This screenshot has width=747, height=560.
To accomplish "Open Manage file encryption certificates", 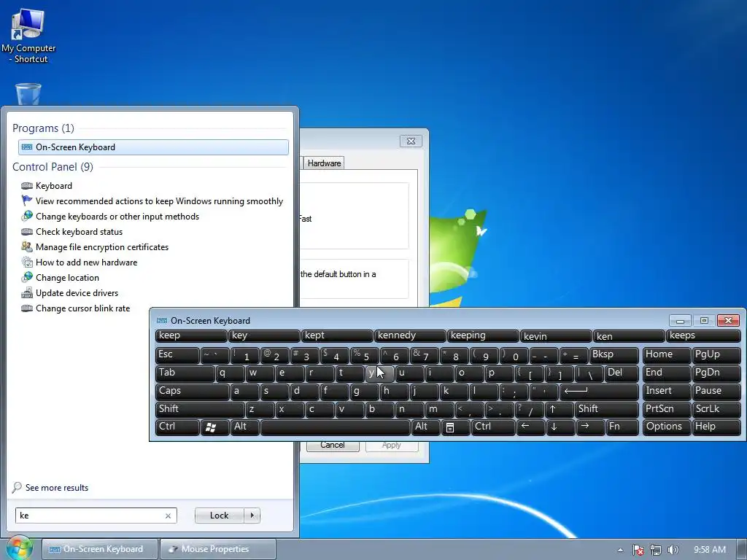I will (x=95, y=247).
